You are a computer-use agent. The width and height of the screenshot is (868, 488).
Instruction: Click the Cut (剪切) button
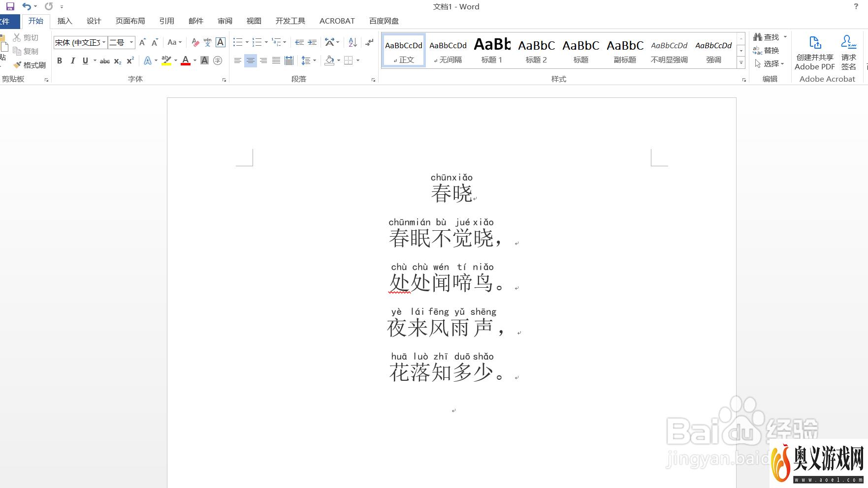[26, 37]
